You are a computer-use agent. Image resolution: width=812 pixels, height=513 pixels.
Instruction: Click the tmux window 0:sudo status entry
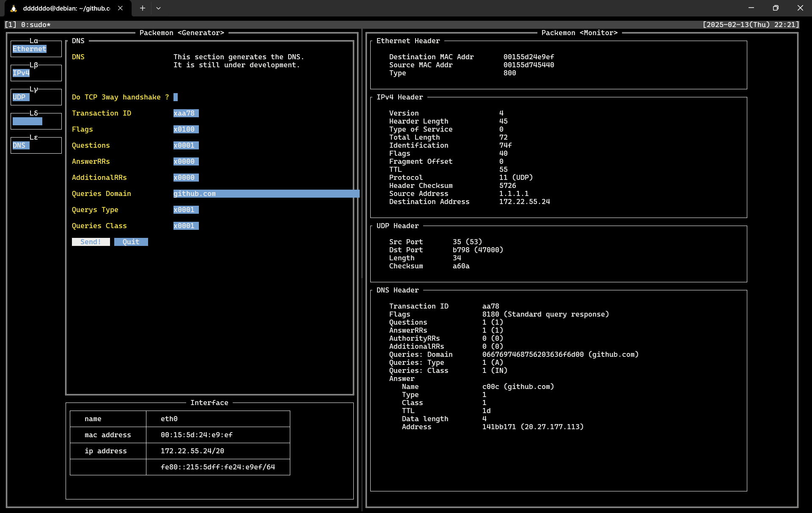click(x=36, y=25)
